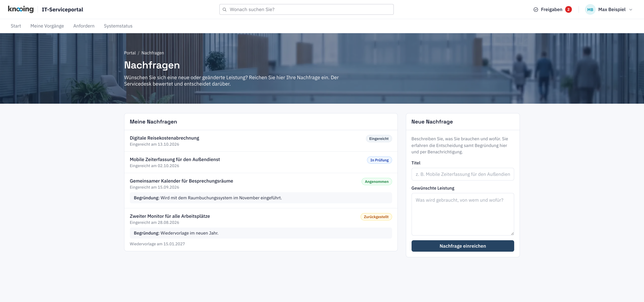This screenshot has height=302, width=644.
Task: Click the In Prüfung status badge
Action: [379, 160]
